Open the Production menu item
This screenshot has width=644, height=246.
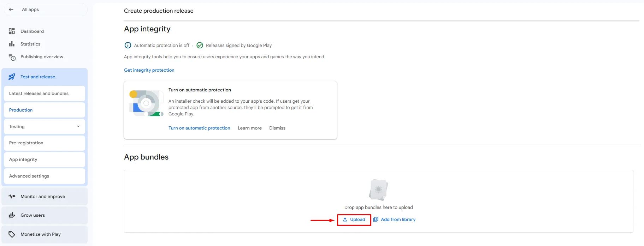click(x=21, y=110)
